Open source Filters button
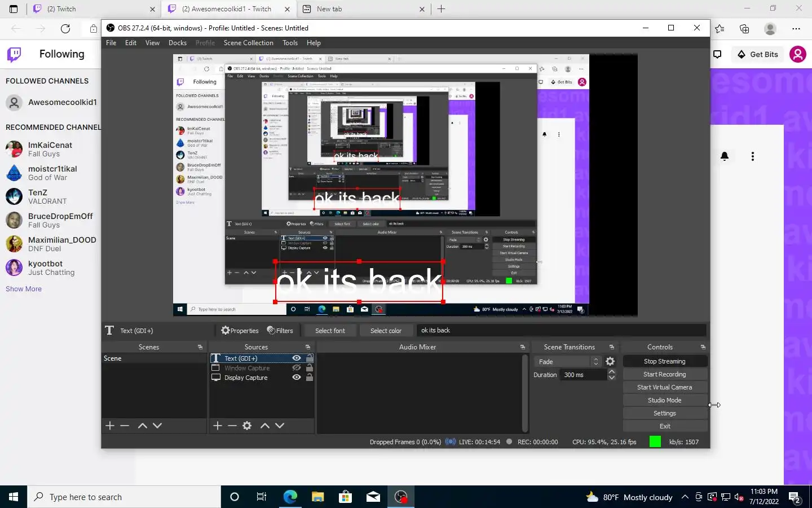Image resolution: width=812 pixels, height=508 pixels. pos(280,331)
